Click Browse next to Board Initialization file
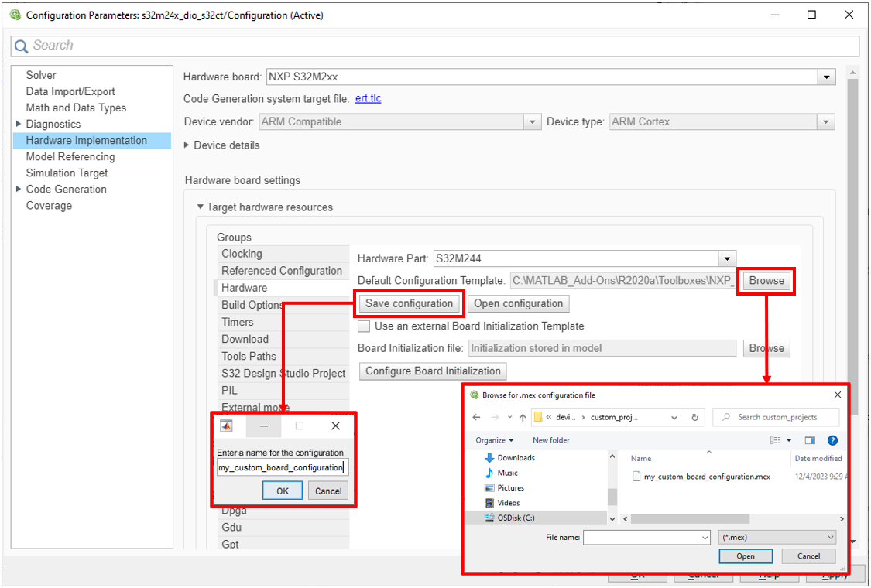This screenshot has height=588, width=871. pos(766,348)
